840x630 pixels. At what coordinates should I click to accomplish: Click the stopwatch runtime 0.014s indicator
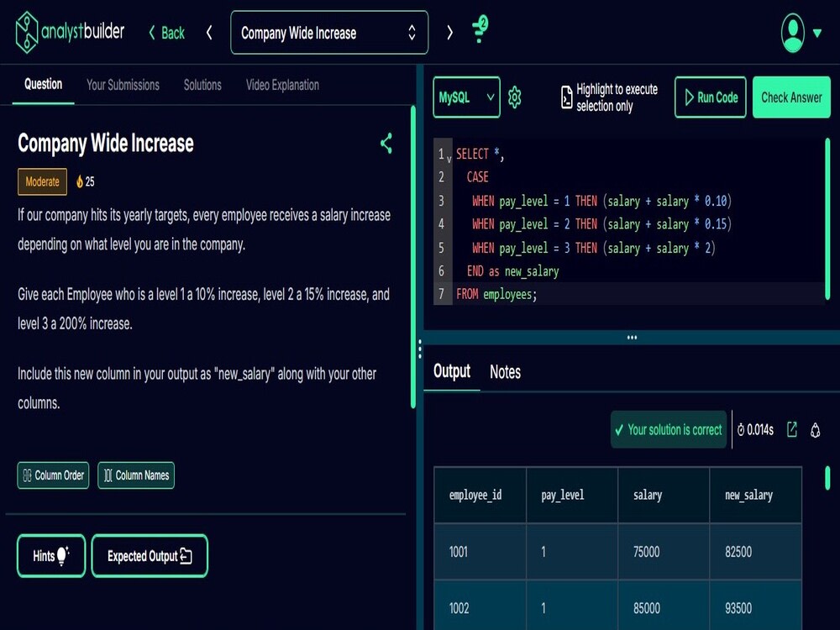[755, 429]
